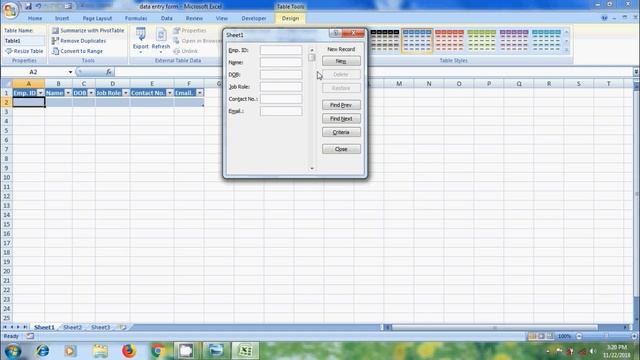The height and width of the screenshot is (360, 640).
Task: Open the Job Role column filter dropdown
Action: coord(125,93)
